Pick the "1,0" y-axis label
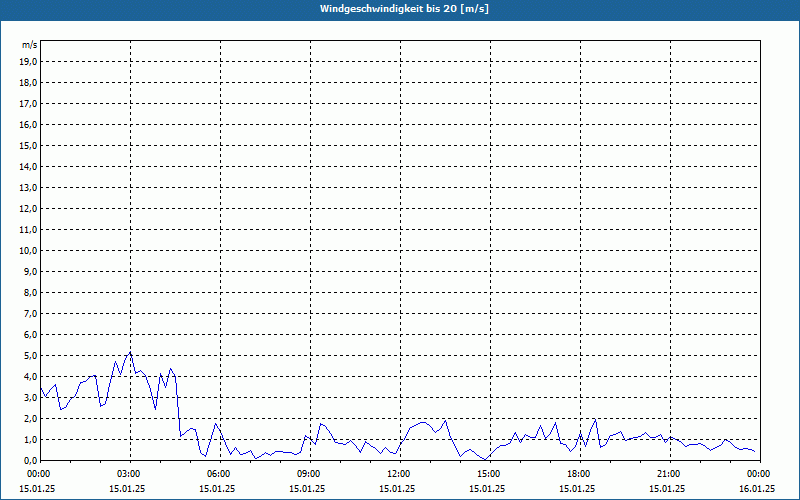Viewport: 800px width, 500px height. [30, 439]
